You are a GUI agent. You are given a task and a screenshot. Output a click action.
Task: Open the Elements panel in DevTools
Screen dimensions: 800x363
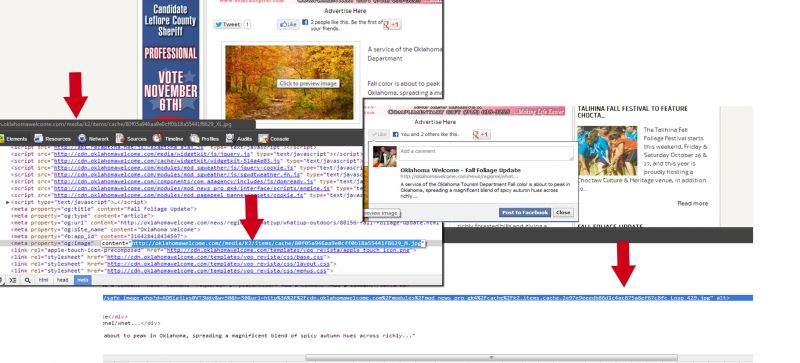[14, 139]
